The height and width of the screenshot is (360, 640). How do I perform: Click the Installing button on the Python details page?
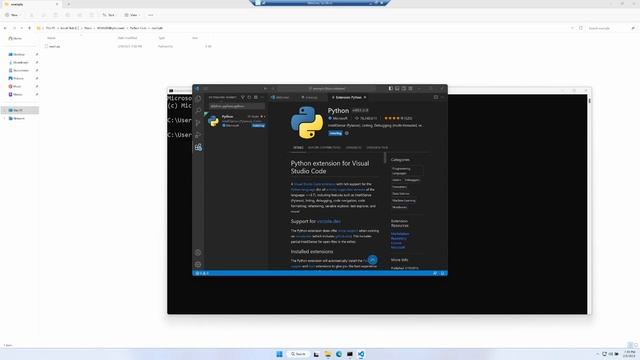click(x=336, y=133)
